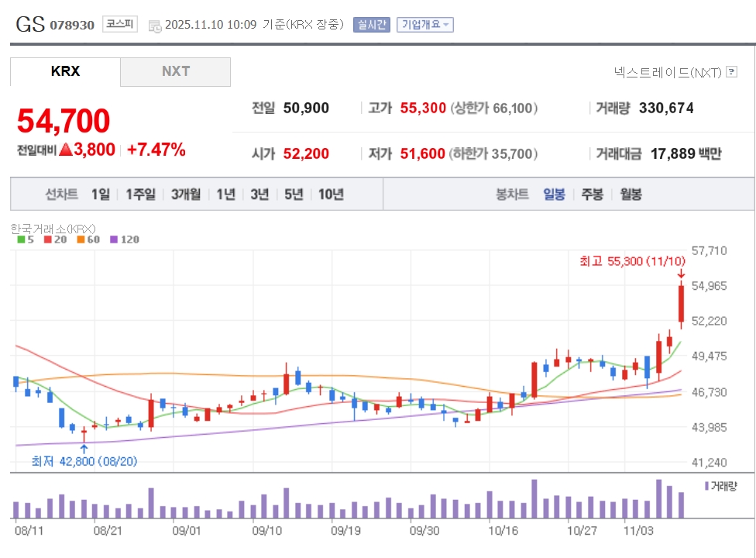Switch to 주봉 weekly candle chart
This screenshot has width=756, height=558.
(x=592, y=194)
